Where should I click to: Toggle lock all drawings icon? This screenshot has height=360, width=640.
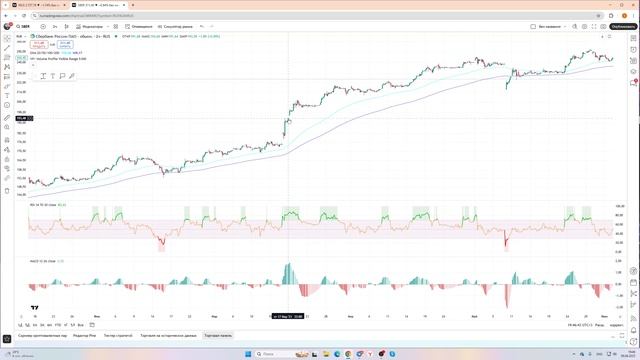tap(7, 159)
